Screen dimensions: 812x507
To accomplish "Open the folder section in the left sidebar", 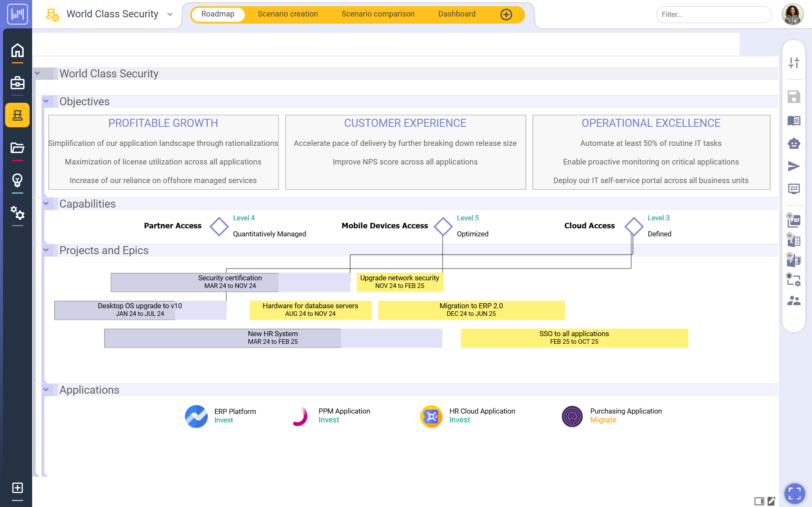I will click(x=17, y=149).
